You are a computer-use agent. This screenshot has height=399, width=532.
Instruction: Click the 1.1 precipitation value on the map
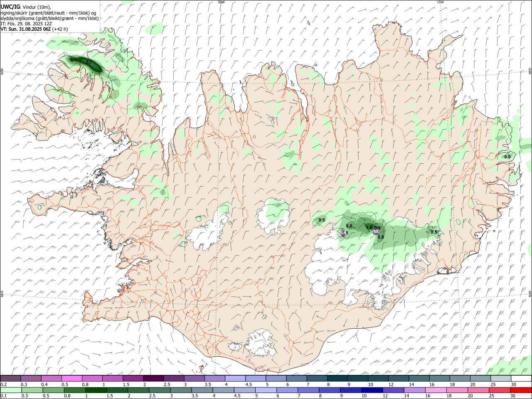point(73,60)
